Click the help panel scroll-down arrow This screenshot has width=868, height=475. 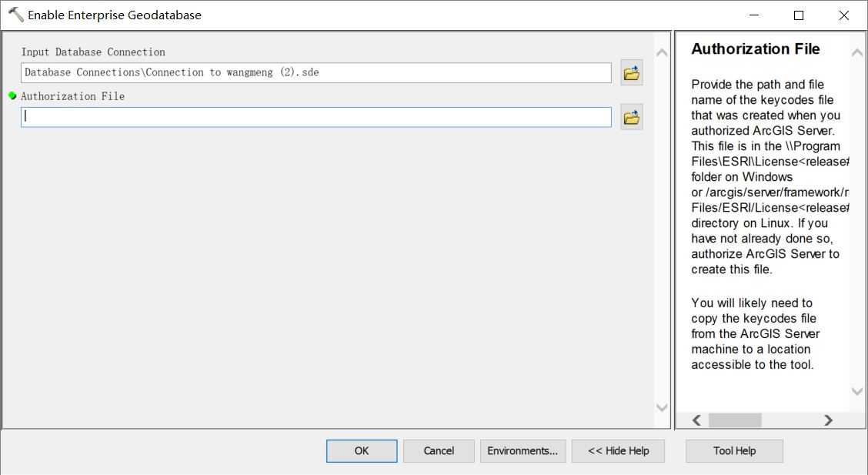pos(857,391)
